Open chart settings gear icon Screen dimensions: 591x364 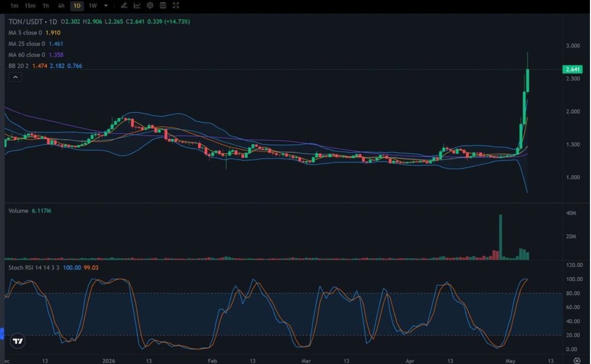tap(150, 5)
